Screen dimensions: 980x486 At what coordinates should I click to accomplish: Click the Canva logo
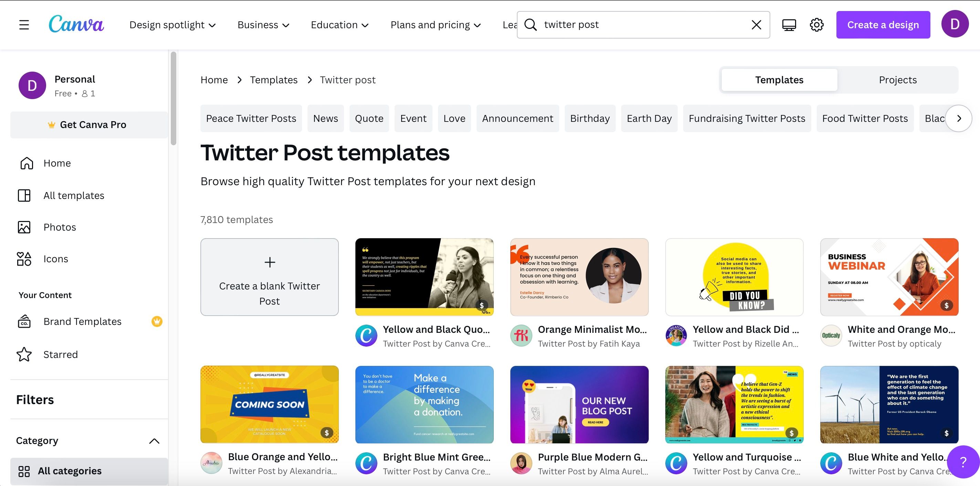tap(76, 24)
